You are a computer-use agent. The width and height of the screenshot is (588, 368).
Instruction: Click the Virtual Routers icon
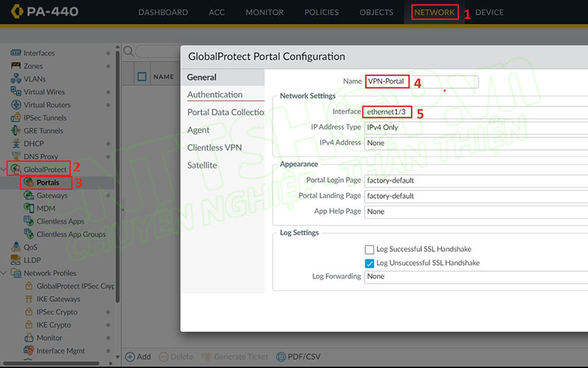15,104
